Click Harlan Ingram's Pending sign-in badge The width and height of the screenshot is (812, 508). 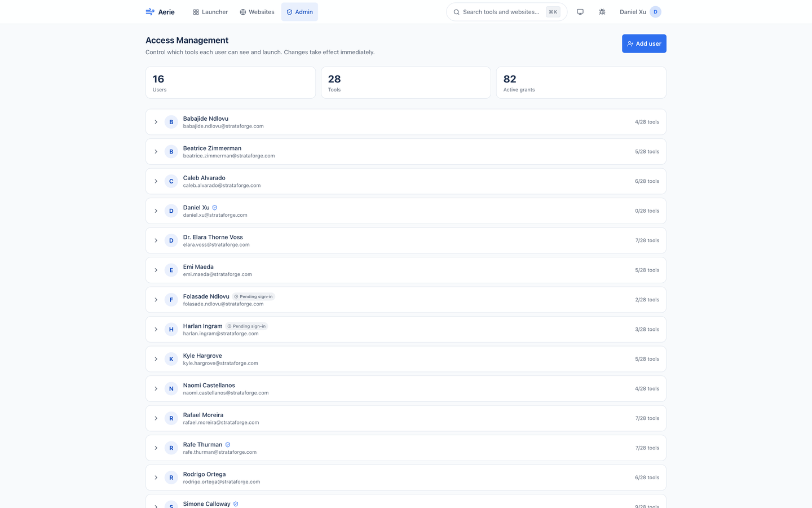coord(246,326)
